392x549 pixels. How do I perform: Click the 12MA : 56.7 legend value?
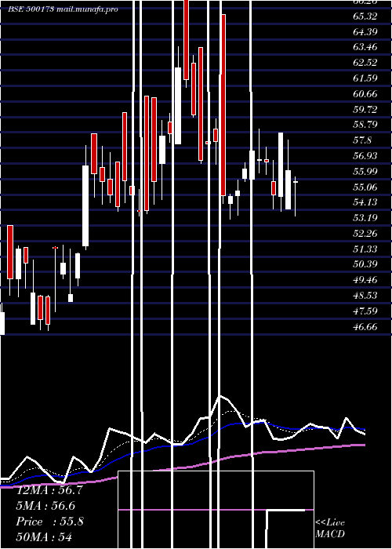click(49, 490)
